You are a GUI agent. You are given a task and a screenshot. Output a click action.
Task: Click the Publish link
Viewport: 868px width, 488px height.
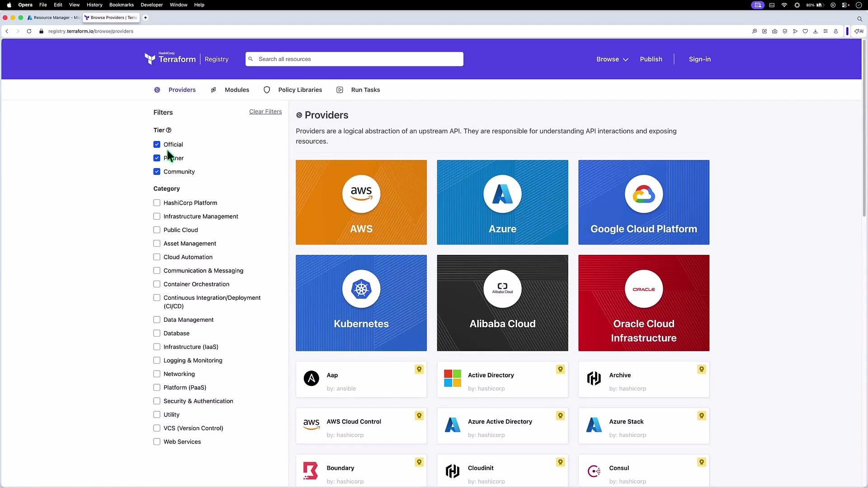point(651,59)
